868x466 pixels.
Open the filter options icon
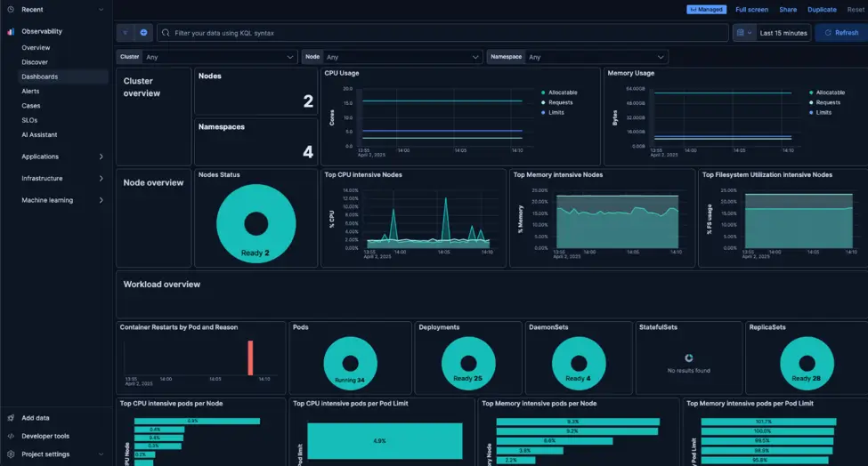pyautogui.click(x=126, y=33)
